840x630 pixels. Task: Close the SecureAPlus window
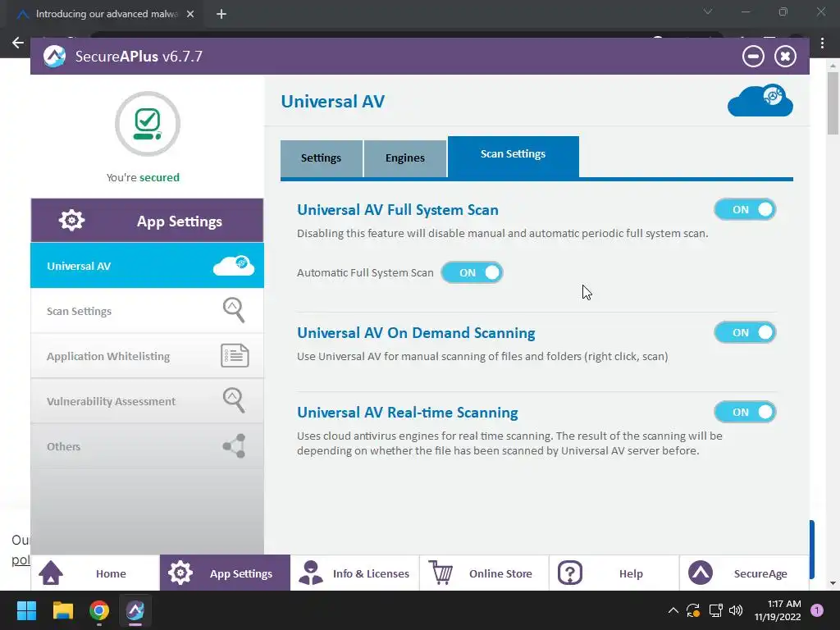785,57
